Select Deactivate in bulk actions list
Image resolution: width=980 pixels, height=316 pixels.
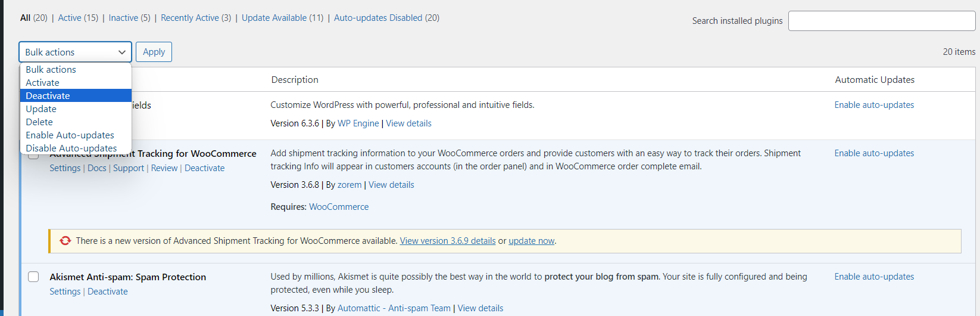click(x=76, y=96)
